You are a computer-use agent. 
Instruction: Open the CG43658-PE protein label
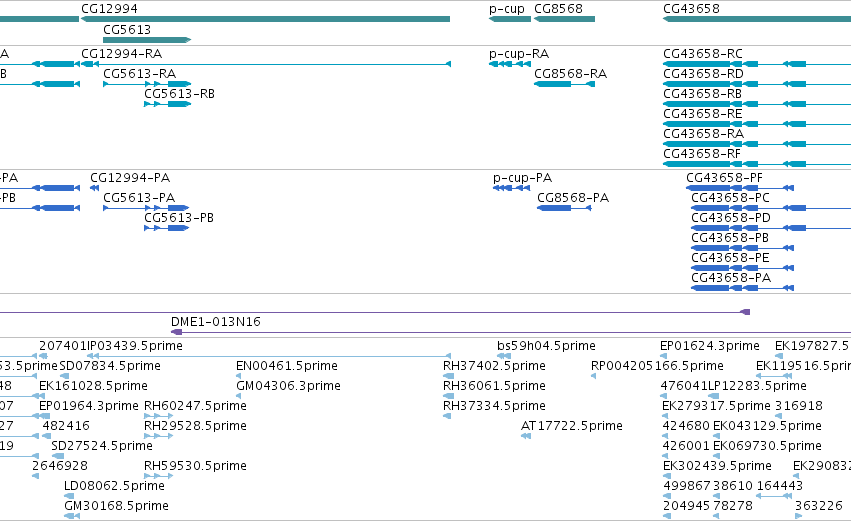(730, 258)
